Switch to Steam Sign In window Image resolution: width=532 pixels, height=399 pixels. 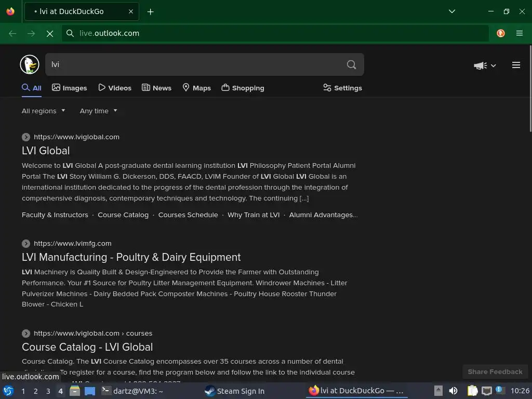coord(235,391)
